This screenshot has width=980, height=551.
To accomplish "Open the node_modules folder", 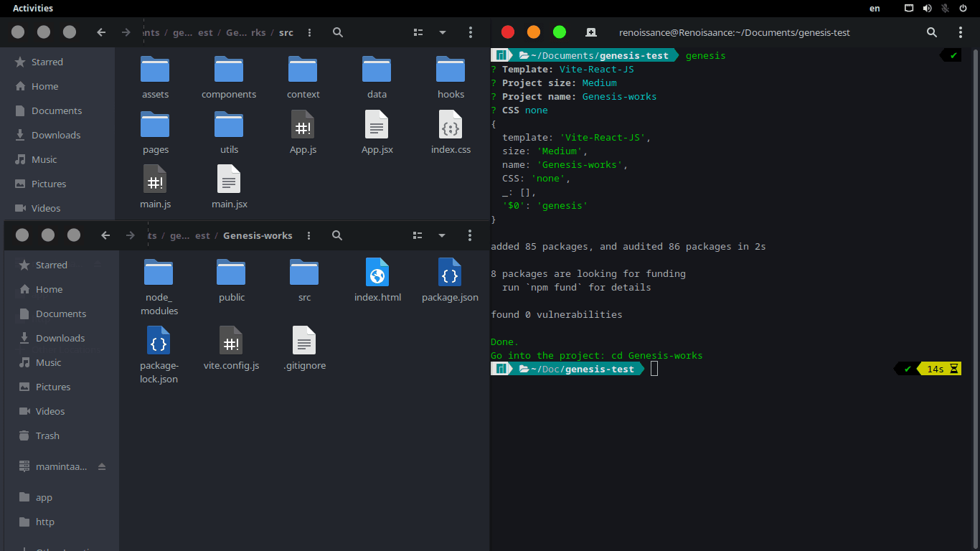I will click(x=159, y=273).
